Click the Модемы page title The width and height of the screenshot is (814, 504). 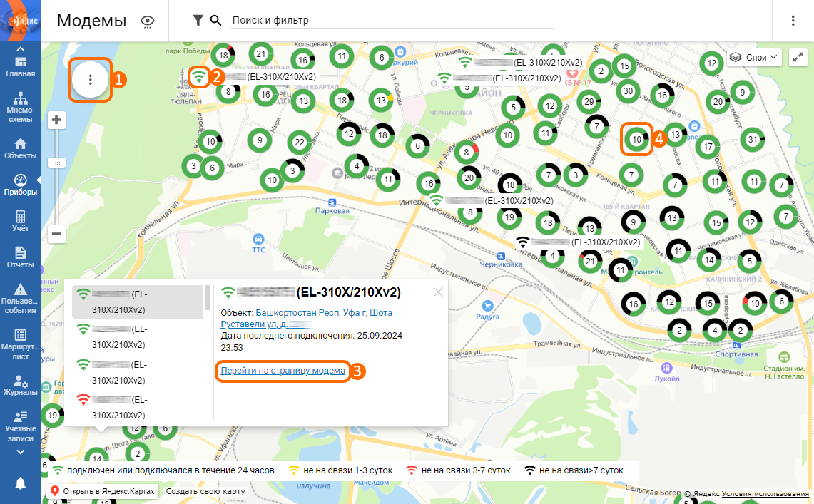click(x=92, y=21)
